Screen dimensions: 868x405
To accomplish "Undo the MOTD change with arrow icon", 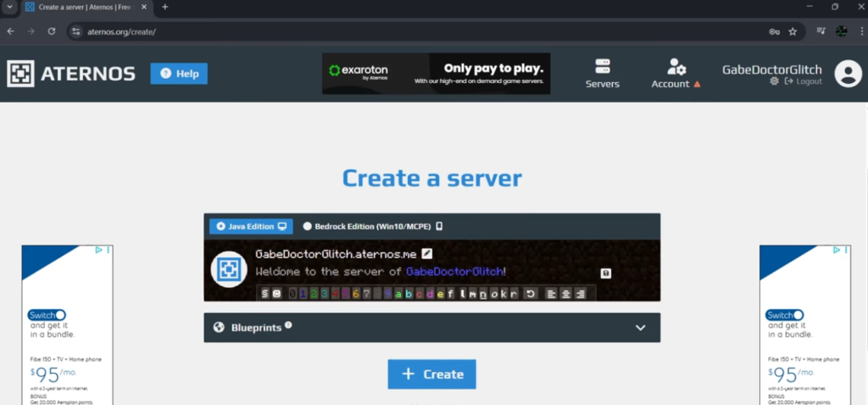I will tap(531, 294).
